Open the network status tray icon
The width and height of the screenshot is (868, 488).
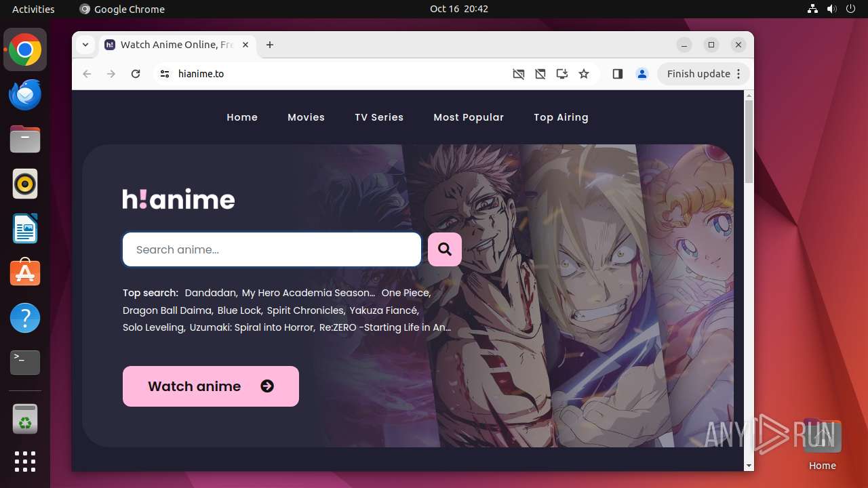pyautogui.click(x=813, y=9)
